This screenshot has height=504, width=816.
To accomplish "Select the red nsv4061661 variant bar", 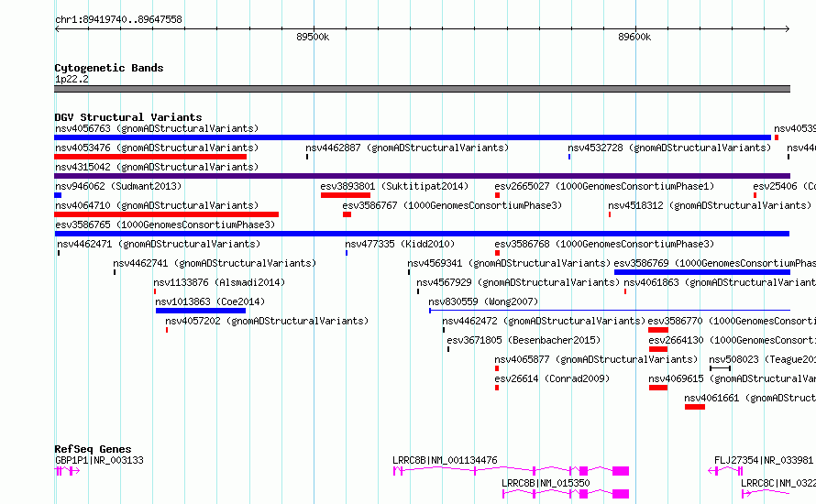I will 695,407.
